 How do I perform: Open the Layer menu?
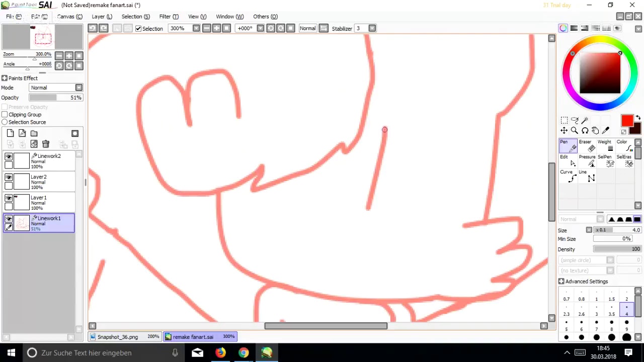(101, 17)
